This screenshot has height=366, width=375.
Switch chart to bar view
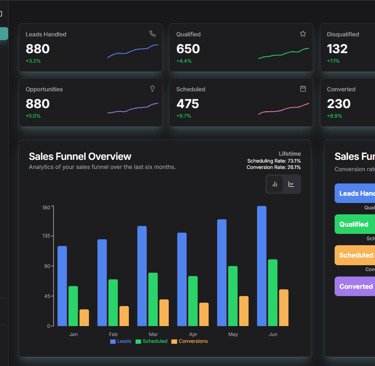click(275, 184)
